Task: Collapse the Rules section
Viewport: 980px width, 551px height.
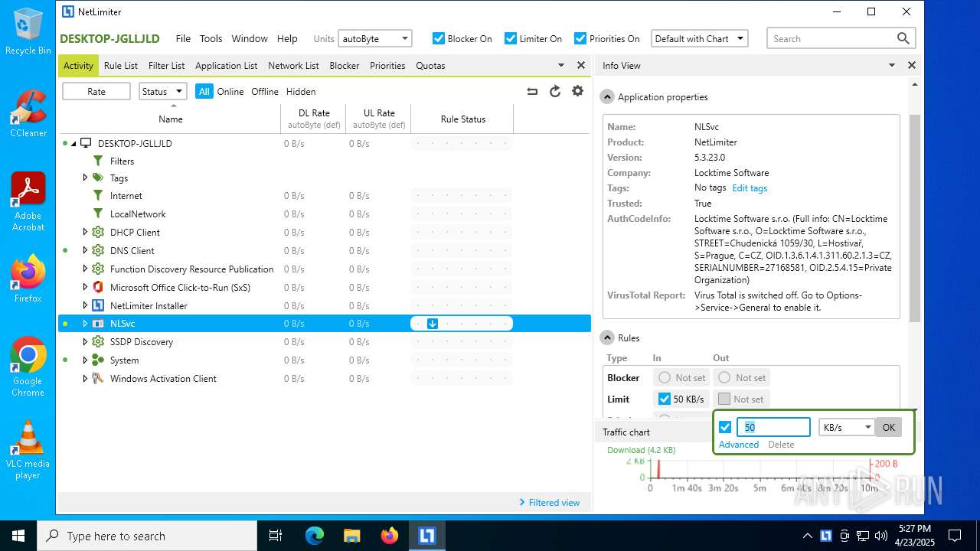Action: (x=607, y=337)
